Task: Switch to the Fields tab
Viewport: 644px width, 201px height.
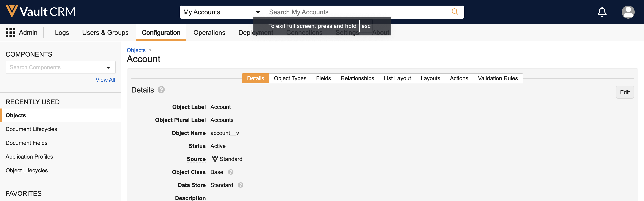Action: (x=323, y=78)
